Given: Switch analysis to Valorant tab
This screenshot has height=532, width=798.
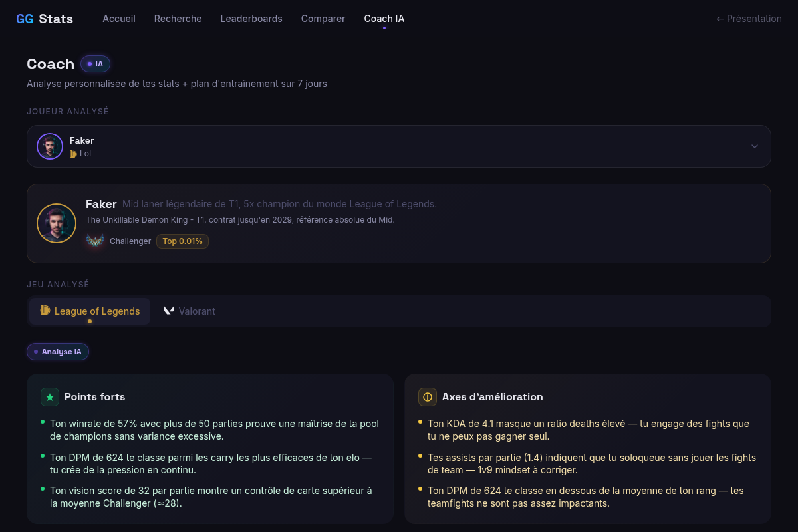Looking at the screenshot, I should coord(190,311).
